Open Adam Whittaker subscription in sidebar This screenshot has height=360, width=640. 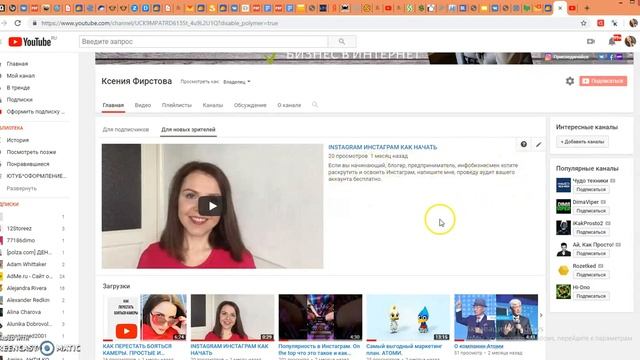point(26,264)
